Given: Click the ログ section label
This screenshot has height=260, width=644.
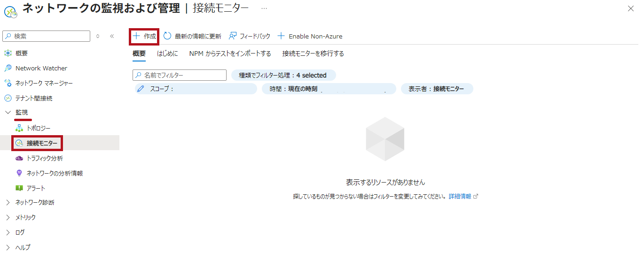Looking at the screenshot, I should [20, 232].
